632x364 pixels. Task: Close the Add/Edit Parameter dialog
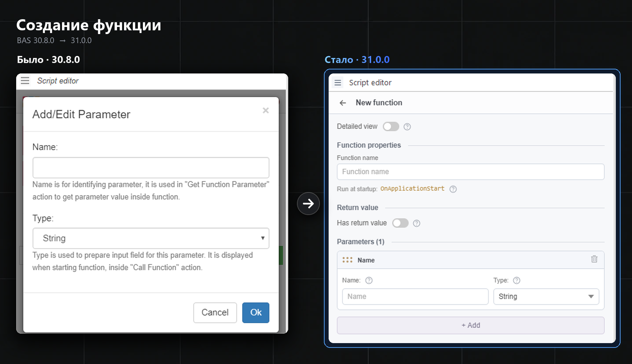click(266, 111)
